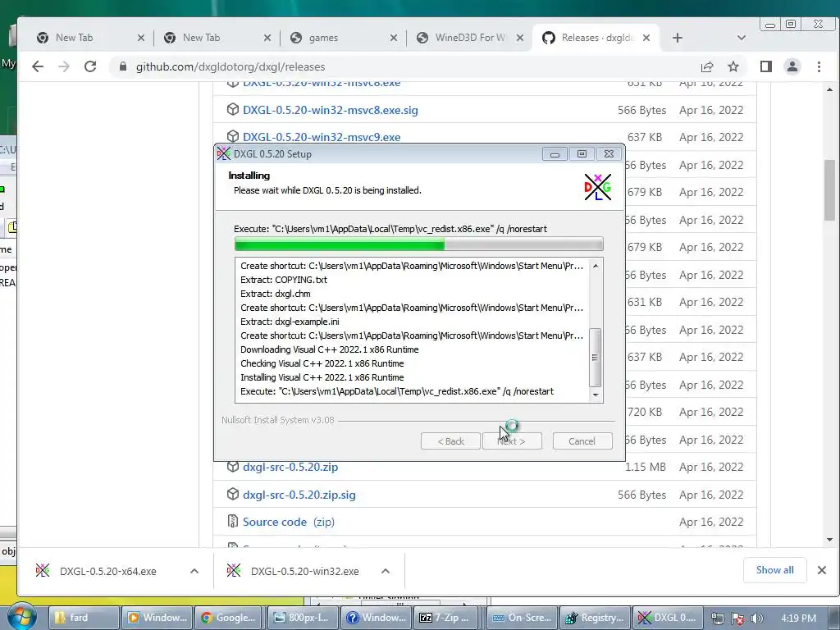The image size is (840, 630).
Task: Click the 4:19 PM taskbar clock
Action: point(798,619)
